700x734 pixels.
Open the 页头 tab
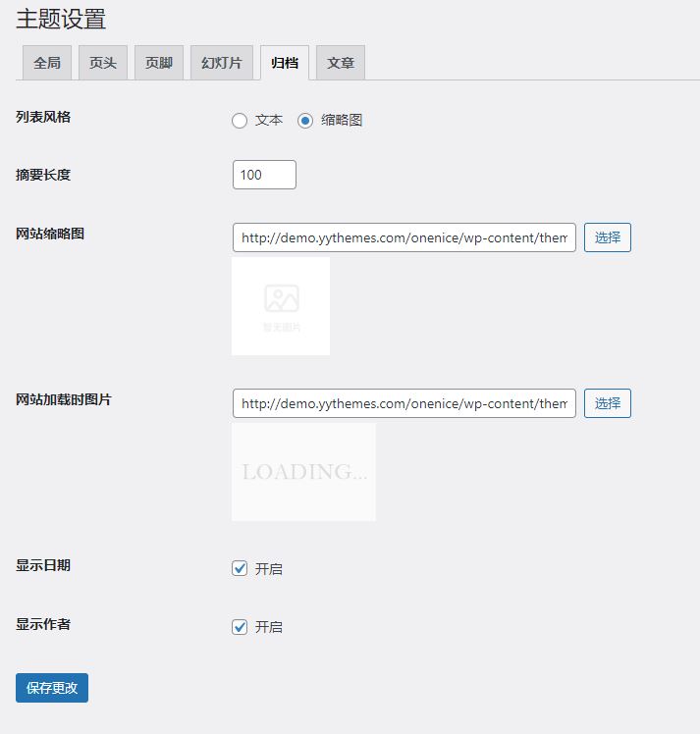[x=103, y=63]
